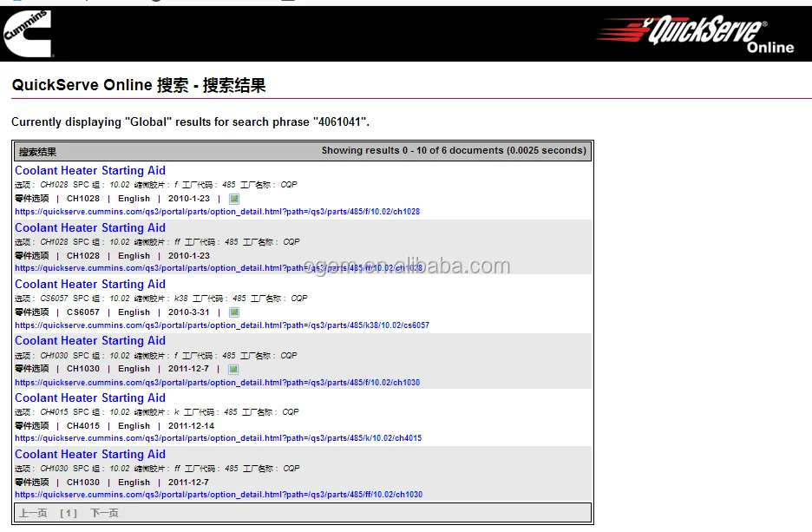Go to previous page 上一页
Viewport: 812px width, 532px height.
(33, 514)
